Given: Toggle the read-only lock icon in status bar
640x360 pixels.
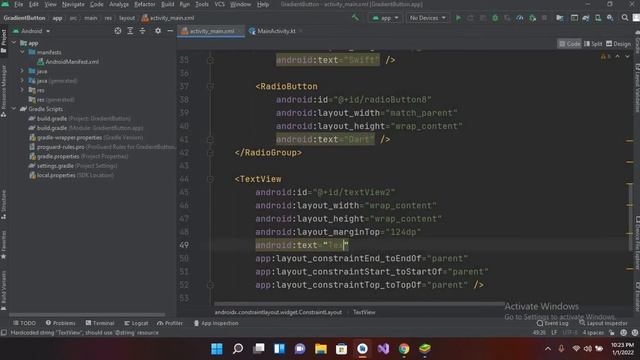Looking at the screenshot, I should 612,333.
